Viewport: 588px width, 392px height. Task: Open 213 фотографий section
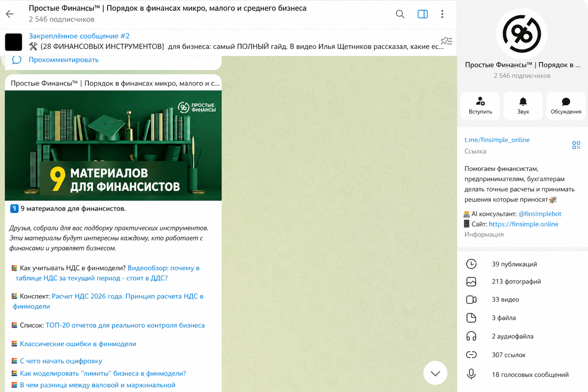coord(523,282)
